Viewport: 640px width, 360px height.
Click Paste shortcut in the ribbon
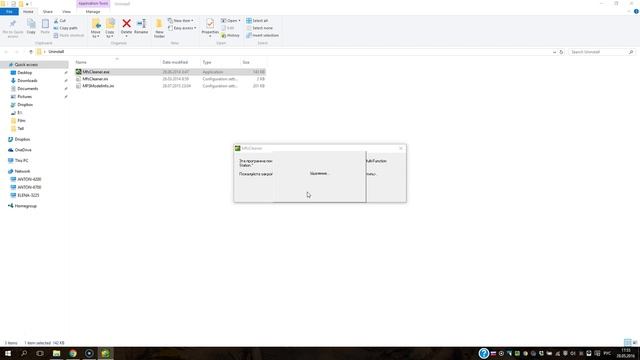point(69,36)
